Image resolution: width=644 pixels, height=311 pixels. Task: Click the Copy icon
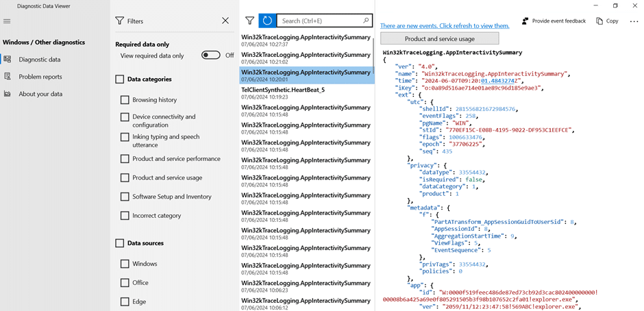599,21
